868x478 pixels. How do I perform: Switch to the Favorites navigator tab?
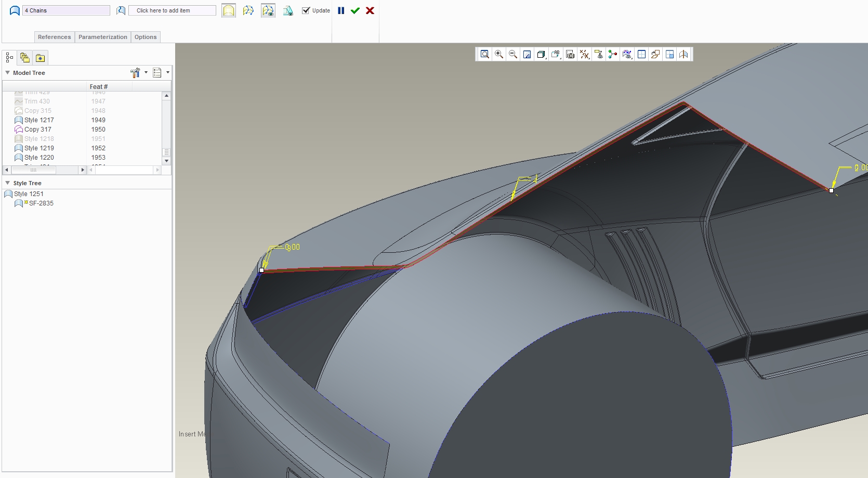pos(41,58)
